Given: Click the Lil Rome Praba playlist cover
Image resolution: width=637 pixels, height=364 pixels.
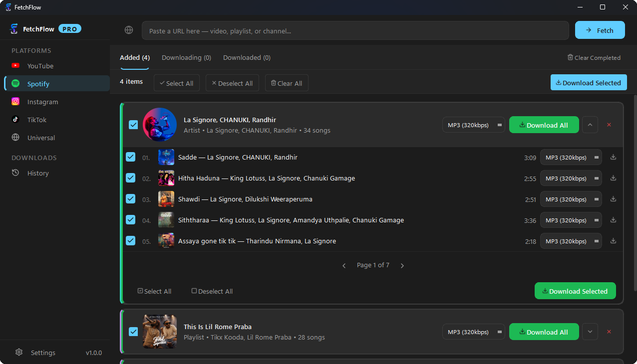Looking at the screenshot, I should pyautogui.click(x=160, y=332).
